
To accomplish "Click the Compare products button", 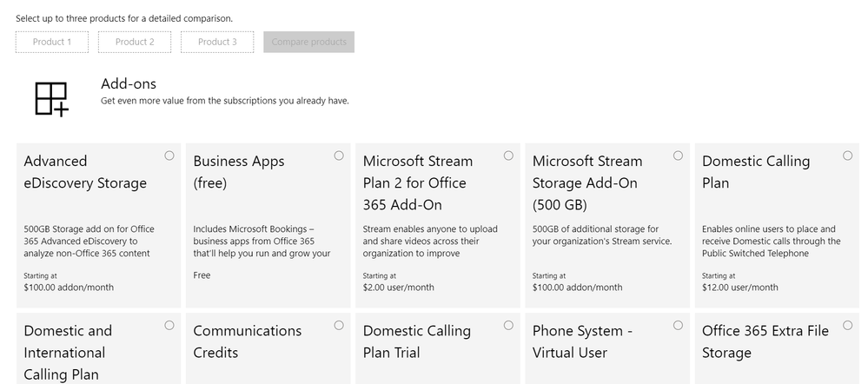I will (x=309, y=42).
